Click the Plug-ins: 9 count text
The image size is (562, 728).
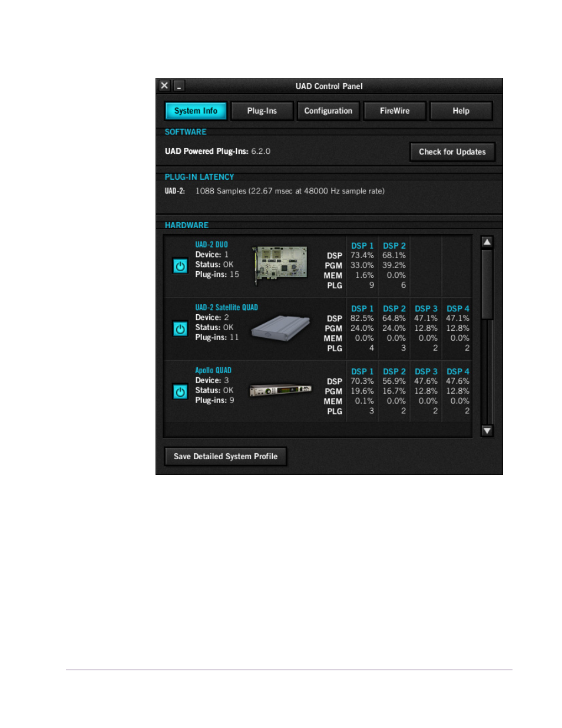[214, 401]
